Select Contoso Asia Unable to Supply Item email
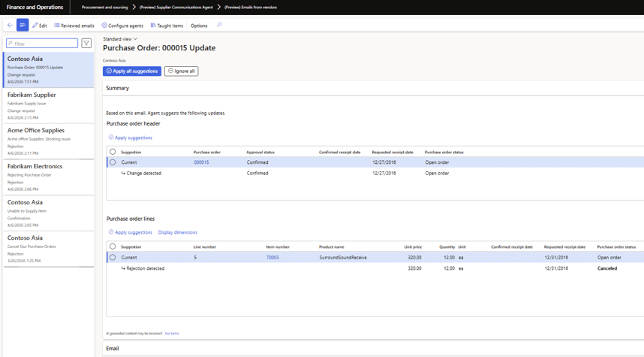 tap(49, 213)
